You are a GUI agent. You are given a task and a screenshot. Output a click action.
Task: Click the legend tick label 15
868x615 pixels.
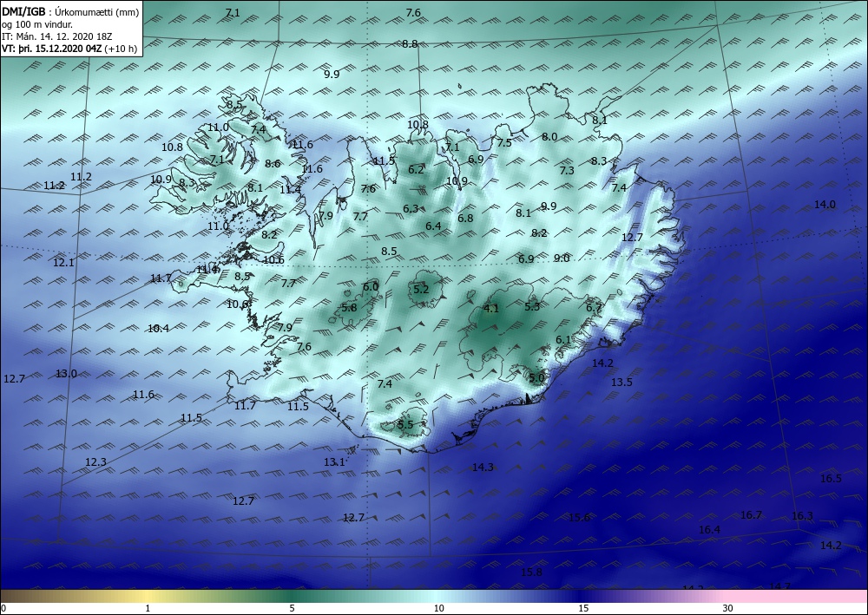click(583, 608)
